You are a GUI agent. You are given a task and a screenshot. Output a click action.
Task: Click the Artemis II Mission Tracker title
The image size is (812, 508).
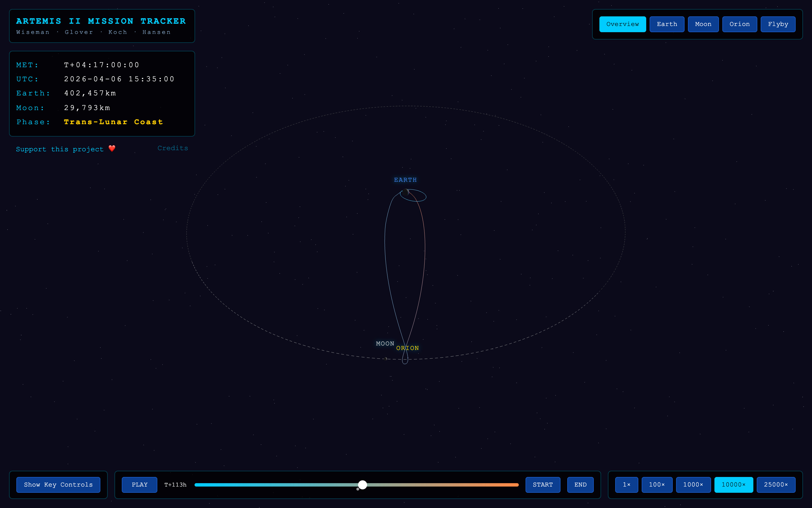[x=101, y=21]
